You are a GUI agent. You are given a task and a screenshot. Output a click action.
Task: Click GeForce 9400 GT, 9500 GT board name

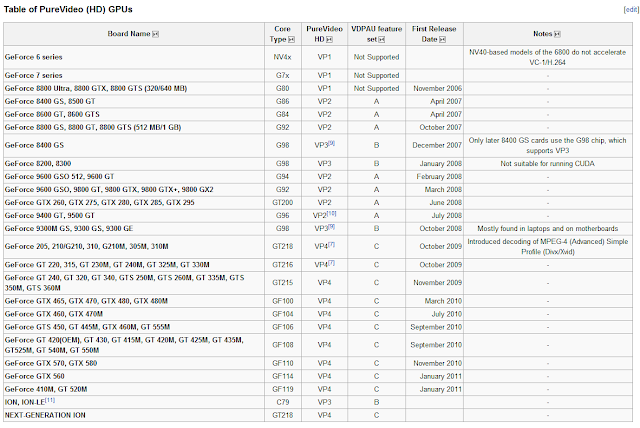[49, 216]
